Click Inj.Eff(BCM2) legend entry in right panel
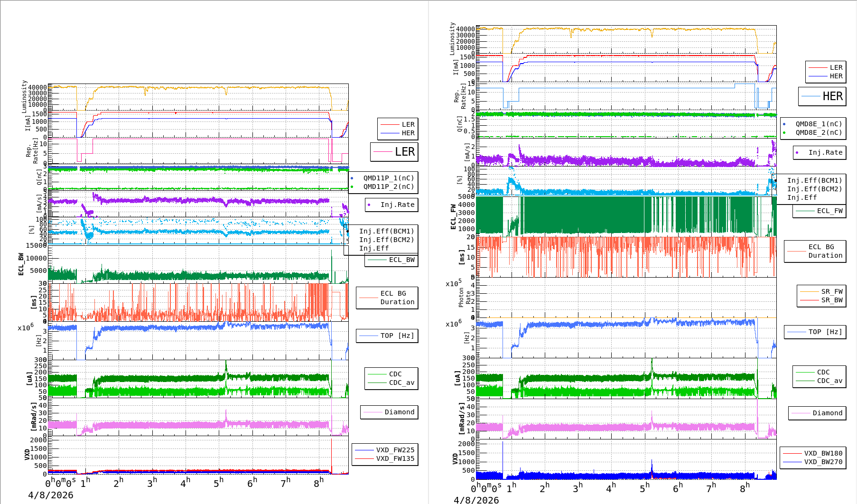 [x=814, y=189]
